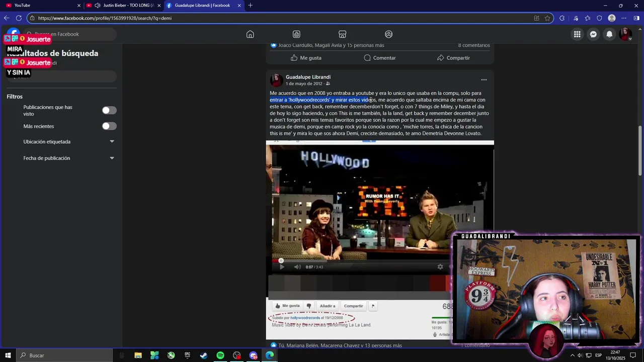644x362 pixels.
Task: Open the Hollywood video screenshot in the post
Action: 380,240
